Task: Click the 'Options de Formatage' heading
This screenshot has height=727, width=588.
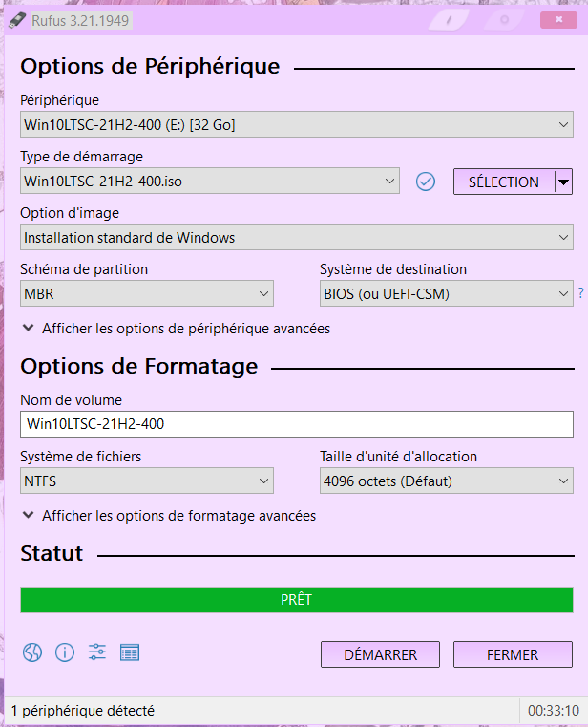Action: pyautogui.click(x=139, y=366)
